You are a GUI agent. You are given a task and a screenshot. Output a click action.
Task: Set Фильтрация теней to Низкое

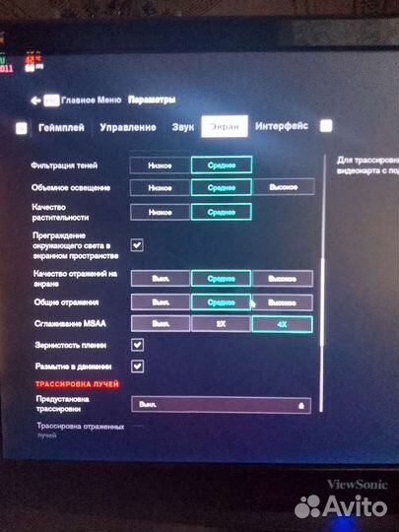click(160, 166)
